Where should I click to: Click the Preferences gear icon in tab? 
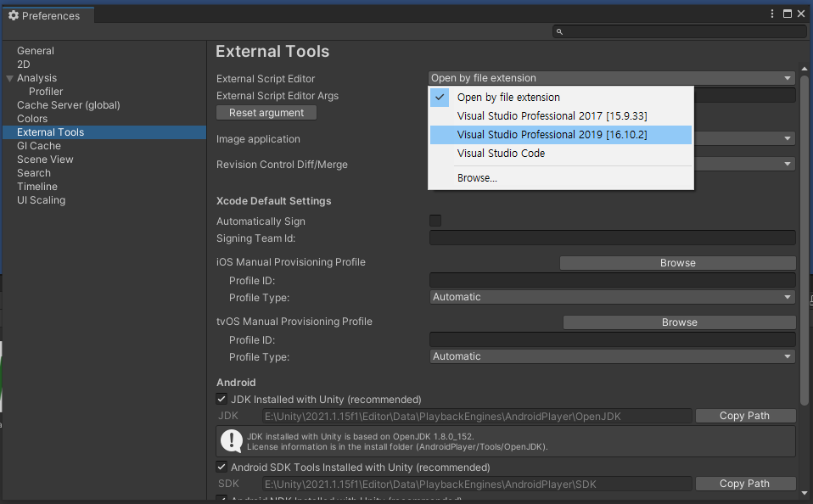14,15
